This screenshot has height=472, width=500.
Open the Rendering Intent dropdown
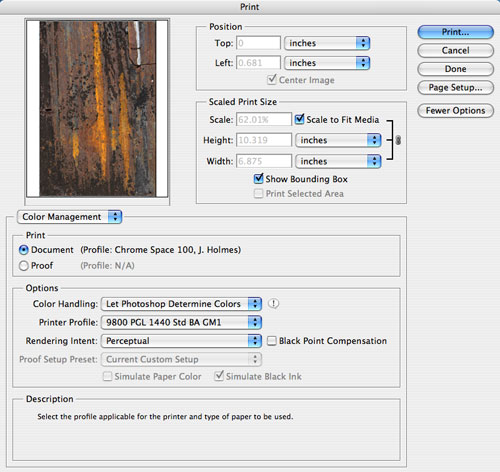181,341
